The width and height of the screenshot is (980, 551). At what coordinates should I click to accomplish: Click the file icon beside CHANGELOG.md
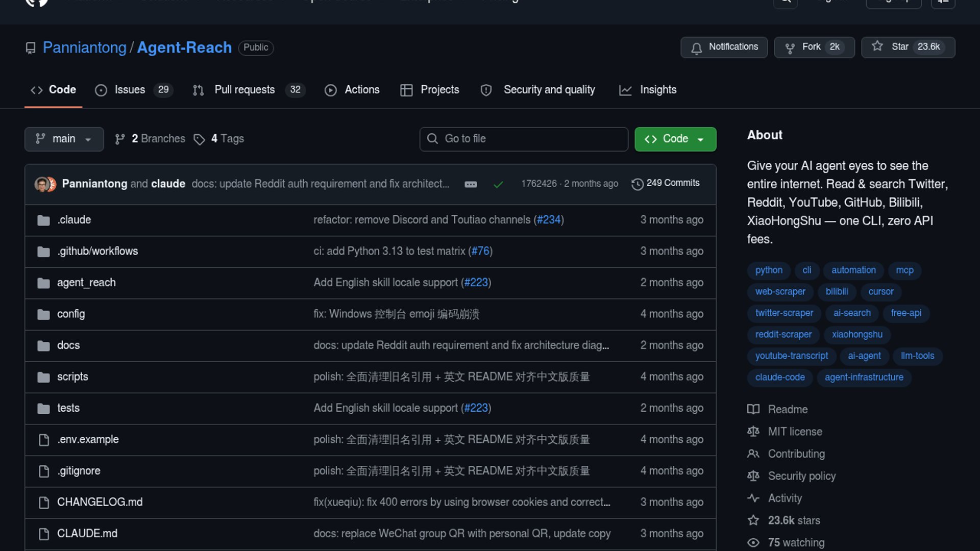click(x=44, y=503)
